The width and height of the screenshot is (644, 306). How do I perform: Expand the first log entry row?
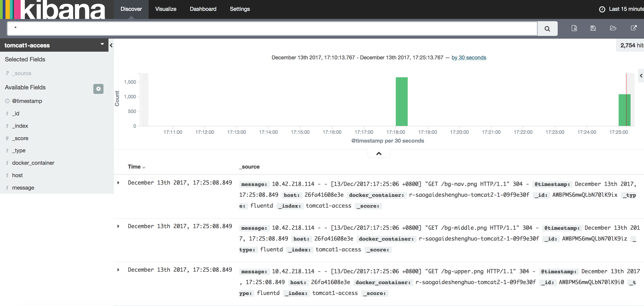coord(120,182)
